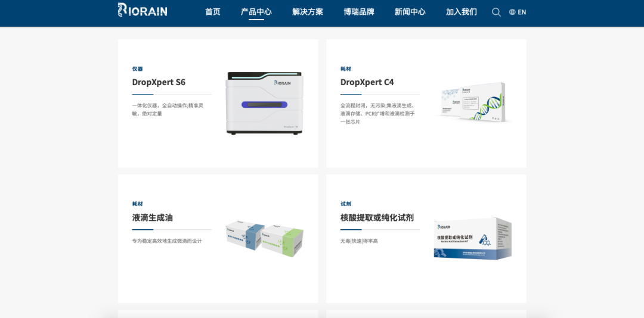Open the 液滴生成油 product title
644x318 pixels.
153,217
